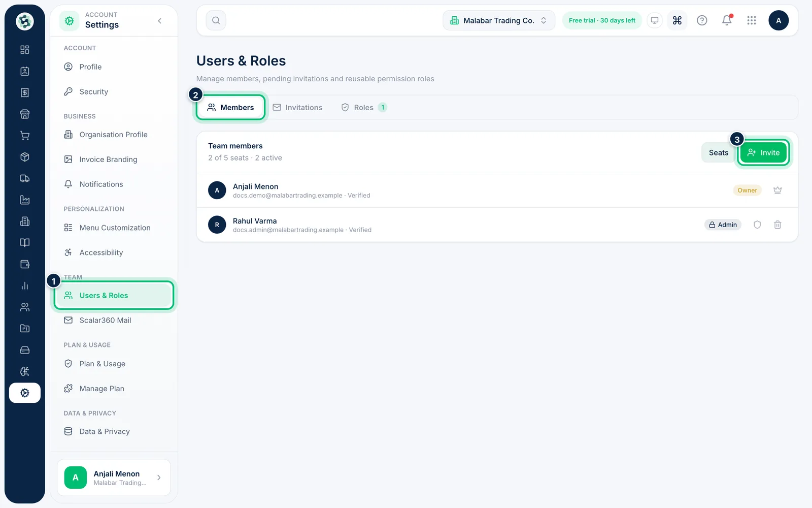Open the dashboard grid icon in left rail
This screenshot has width=812, height=508.
tap(24, 50)
